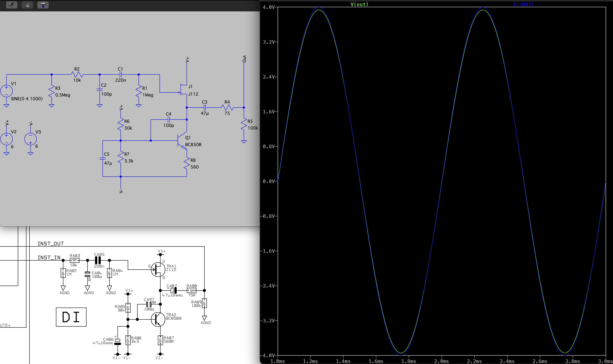This screenshot has height=364, width=613.
Task: Click the R5 100k load resistor
Action: tap(244, 124)
